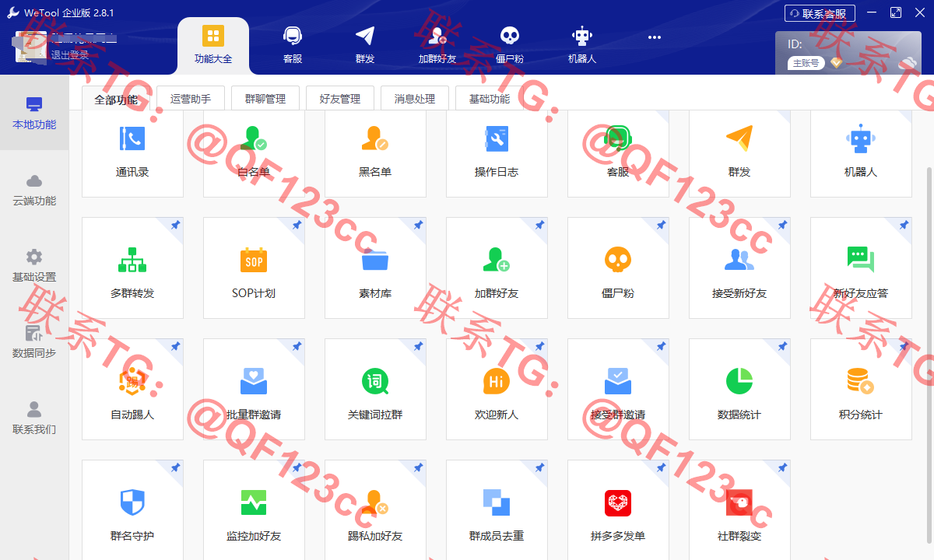Launch the 自动踢人 feature
The width and height of the screenshot is (934, 560).
click(132, 389)
